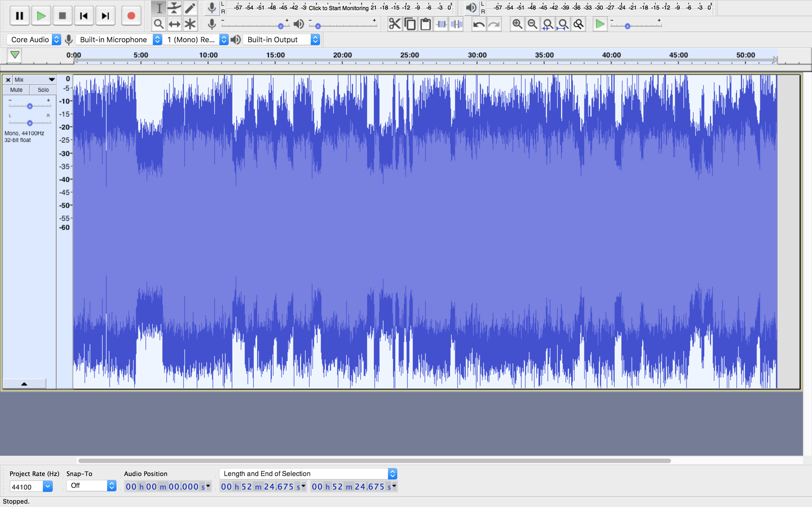Select the Draw pencil tool

click(x=190, y=8)
